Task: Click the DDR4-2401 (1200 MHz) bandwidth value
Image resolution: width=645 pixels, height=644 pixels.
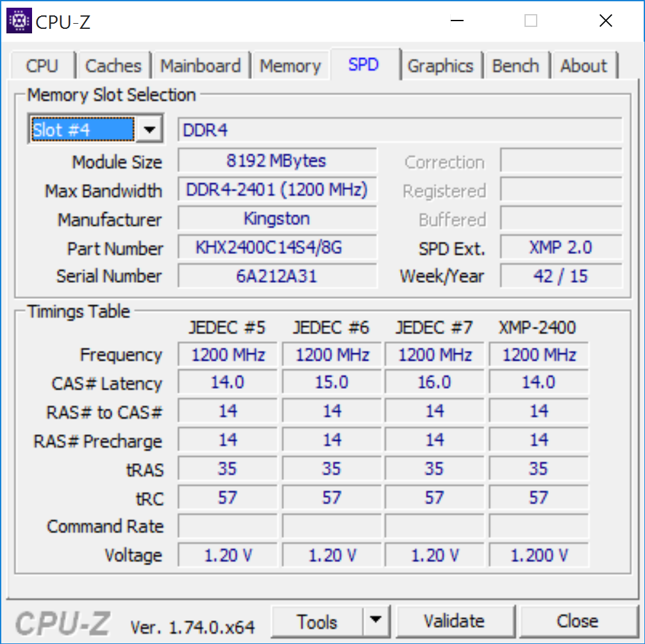Action: pos(277,189)
